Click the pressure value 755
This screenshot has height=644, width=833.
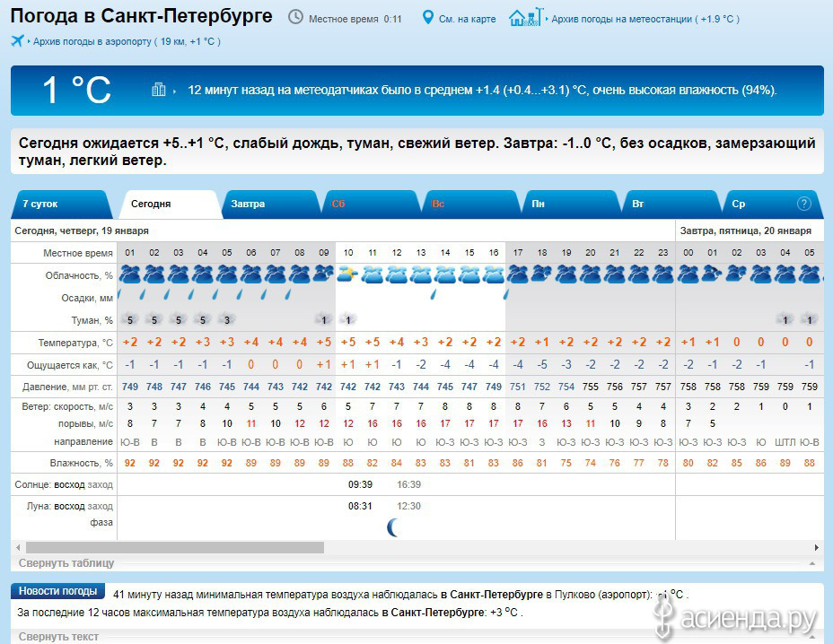591,387
